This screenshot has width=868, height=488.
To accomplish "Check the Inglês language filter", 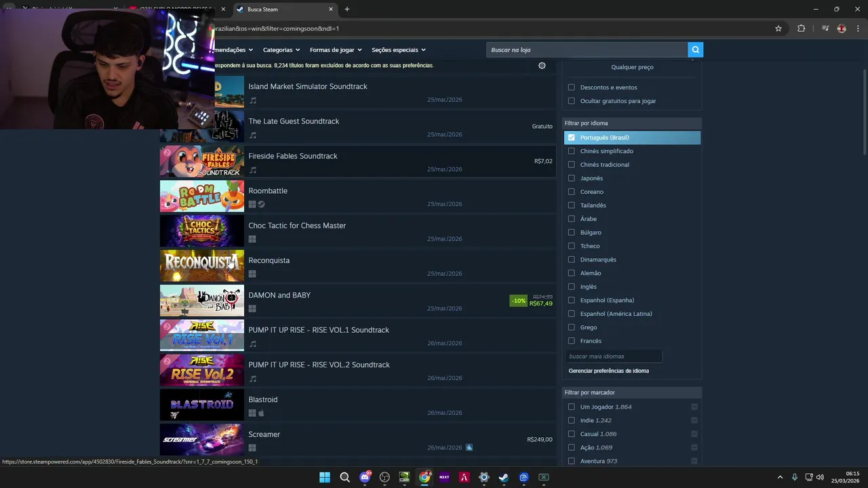I will pyautogui.click(x=571, y=287).
